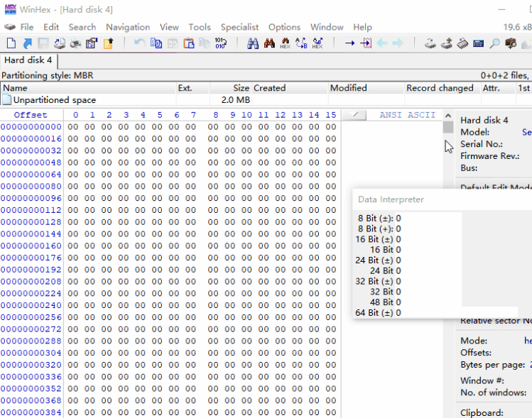Click the Open folder icon
Screen dimensions: 532x418
tap(108, 43)
